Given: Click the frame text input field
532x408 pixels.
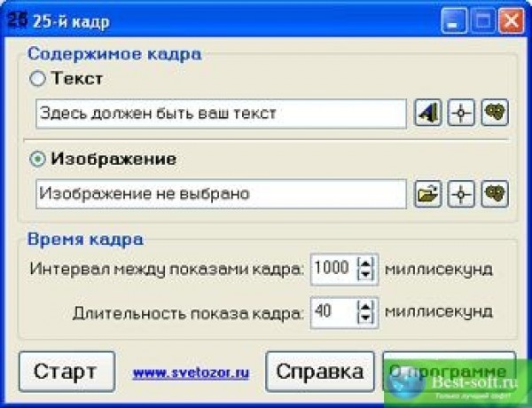Looking at the screenshot, I should click(x=221, y=114).
